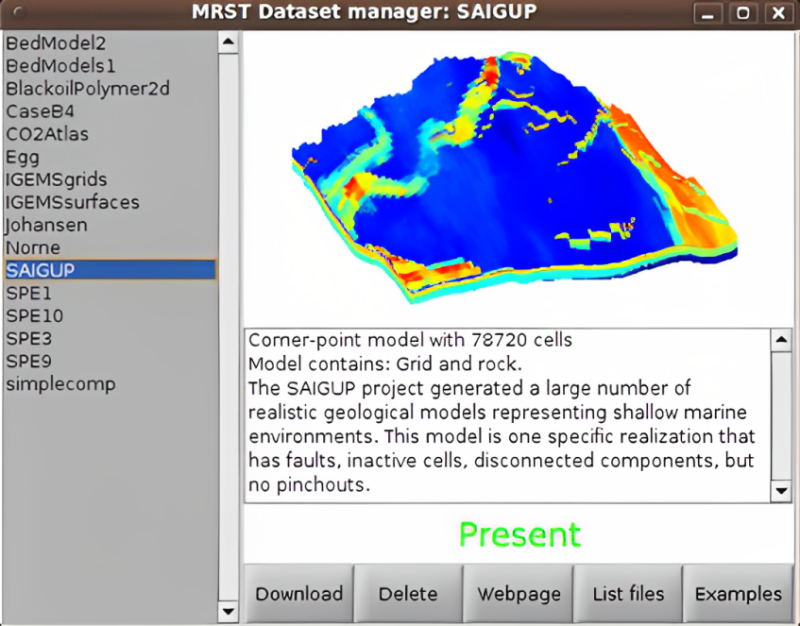Click the description box scroll-up arrow
The height and width of the screenshot is (626, 800).
click(x=781, y=340)
